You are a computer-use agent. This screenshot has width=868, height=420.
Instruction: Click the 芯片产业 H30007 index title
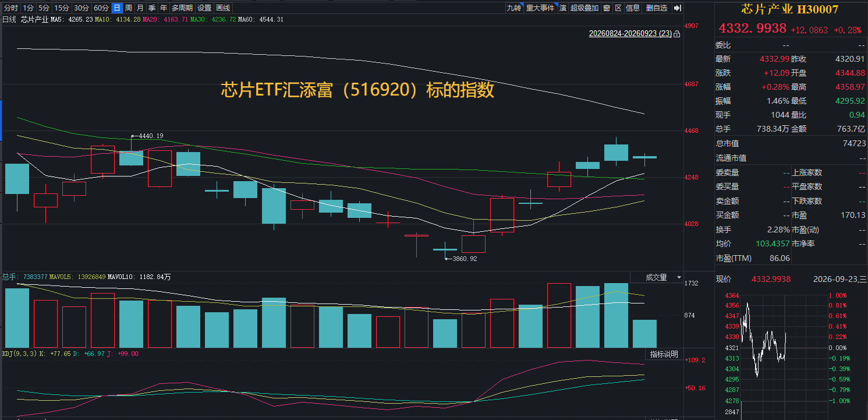tap(789, 9)
